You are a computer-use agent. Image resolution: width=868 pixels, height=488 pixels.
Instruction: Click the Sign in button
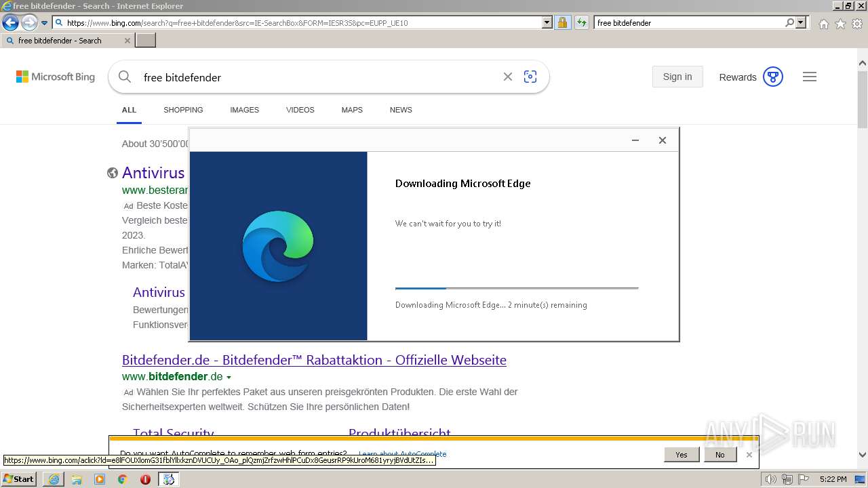[x=677, y=77]
